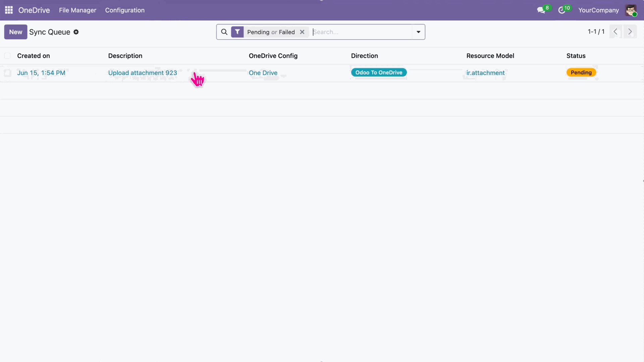
Task: Open the File Manager menu
Action: (77, 10)
